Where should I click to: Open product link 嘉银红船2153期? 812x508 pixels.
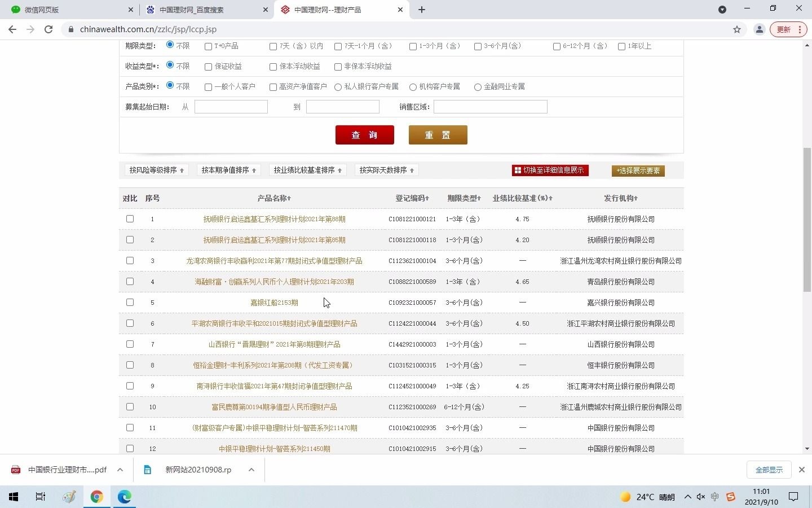275,303
